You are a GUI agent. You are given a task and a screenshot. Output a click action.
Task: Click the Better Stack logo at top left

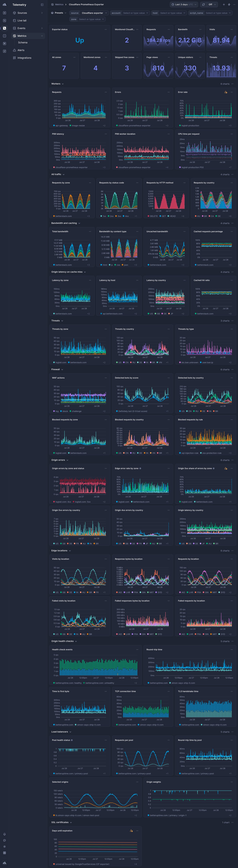4,5
